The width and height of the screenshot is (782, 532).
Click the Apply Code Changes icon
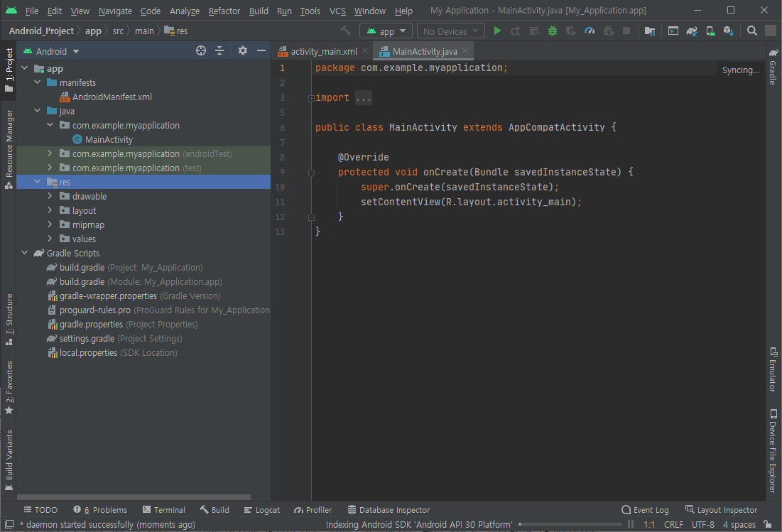pos(534,31)
